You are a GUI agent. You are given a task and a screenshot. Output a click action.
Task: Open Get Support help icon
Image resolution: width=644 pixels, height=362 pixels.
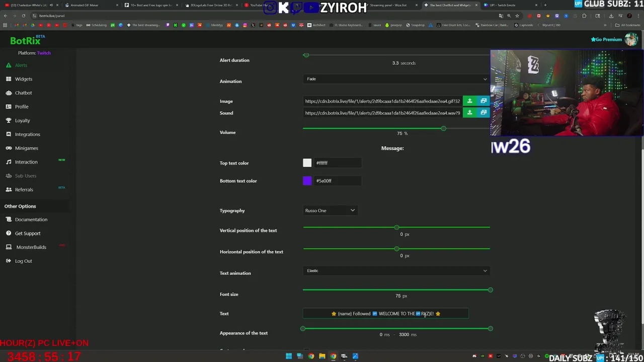coord(9,233)
